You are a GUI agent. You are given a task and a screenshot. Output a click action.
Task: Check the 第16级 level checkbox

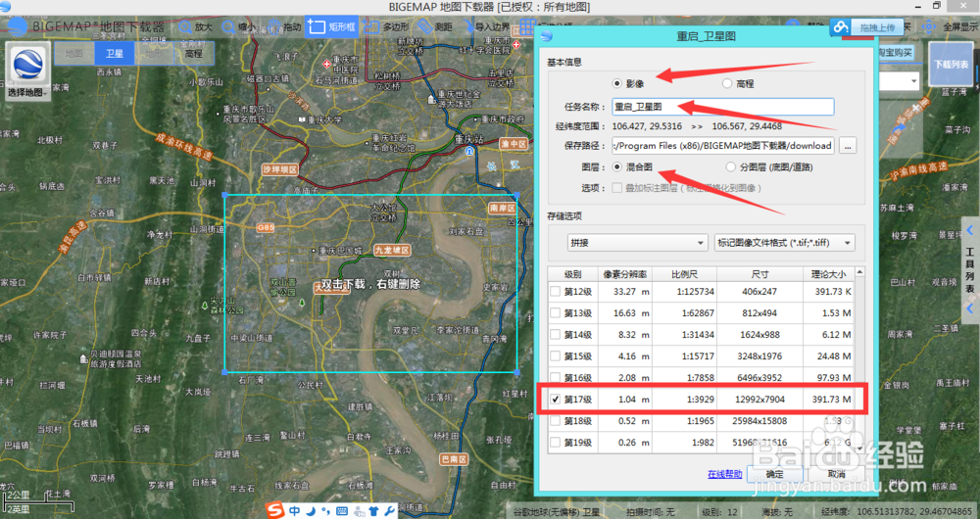(555, 377)
